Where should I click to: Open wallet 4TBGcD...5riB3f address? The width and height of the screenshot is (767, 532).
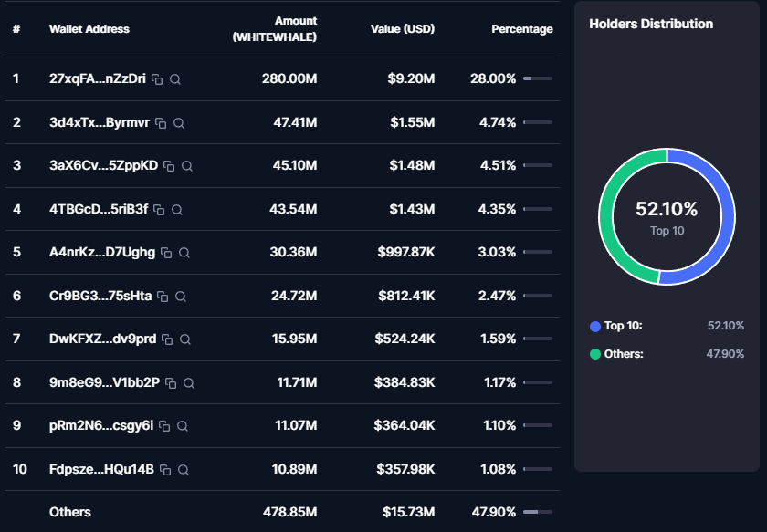pyautogui.click(x=99, y=209)
